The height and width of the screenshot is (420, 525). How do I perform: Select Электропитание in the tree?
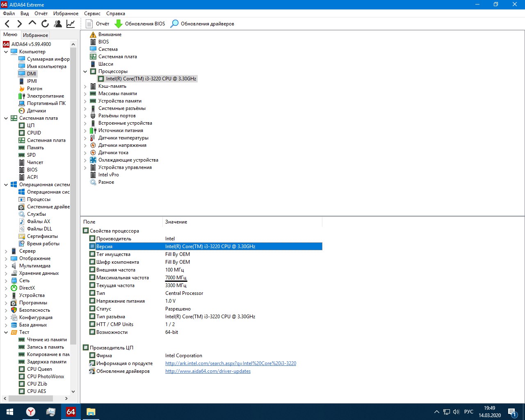pos(41,96)
